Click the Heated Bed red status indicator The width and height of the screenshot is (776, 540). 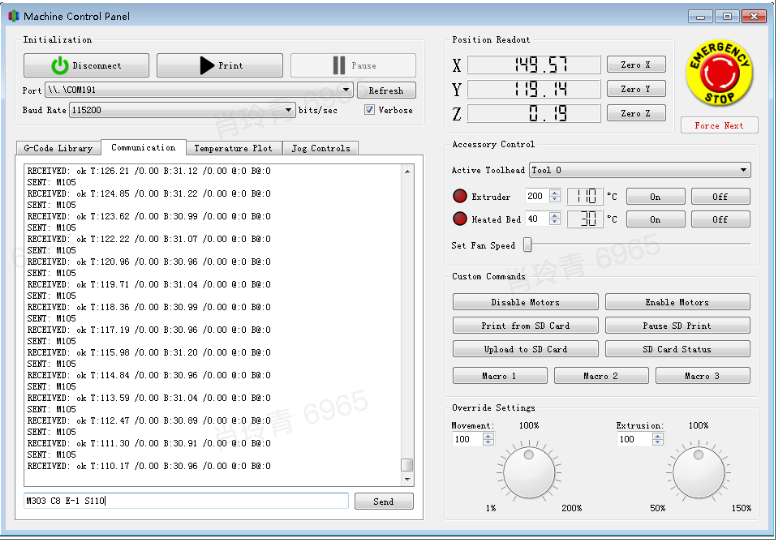pyautogui.click(x=460, y=219)
